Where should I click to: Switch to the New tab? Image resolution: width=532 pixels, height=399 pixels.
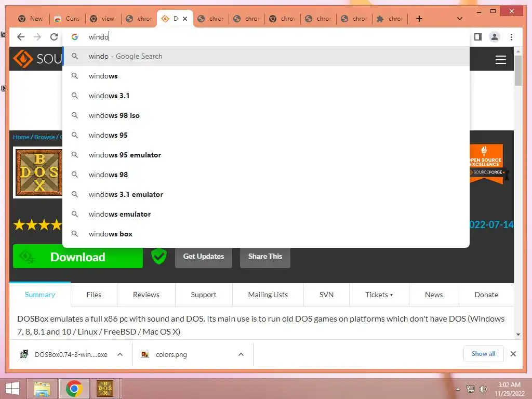(31, 19)
